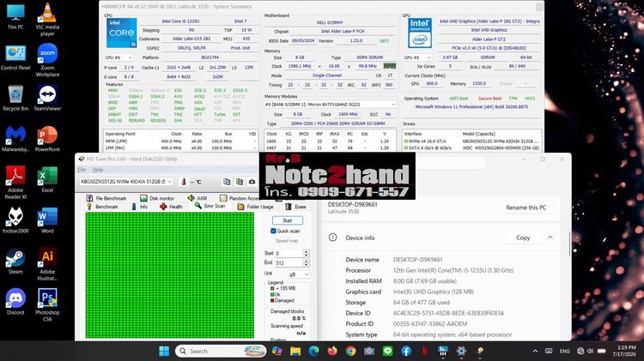Viewport: 644px width, 361px height.
Task: Open foobar2000 desktop shortcut
Action: (15, 220)
